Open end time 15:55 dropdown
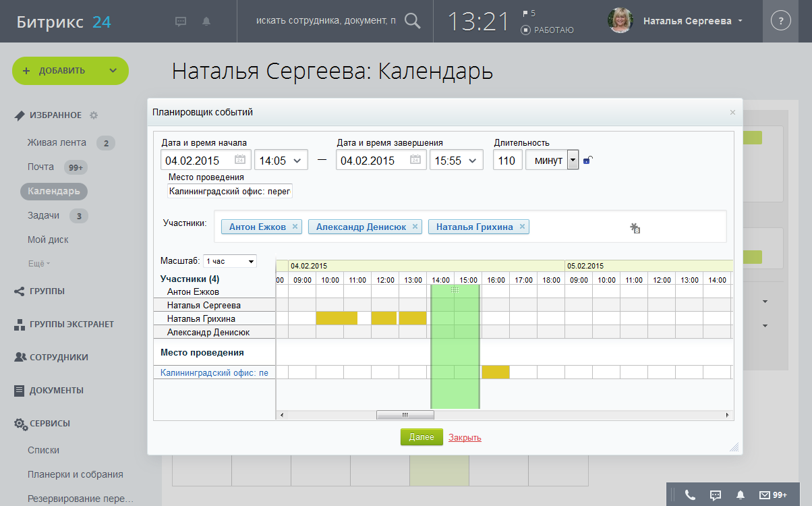The image size is (812, 506). [x=457, y=160]
